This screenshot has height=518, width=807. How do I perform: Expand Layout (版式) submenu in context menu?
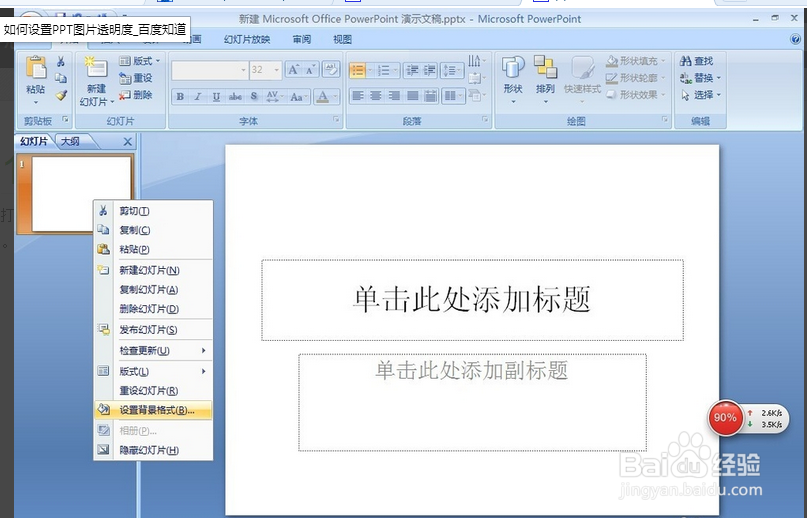[153, 371]
